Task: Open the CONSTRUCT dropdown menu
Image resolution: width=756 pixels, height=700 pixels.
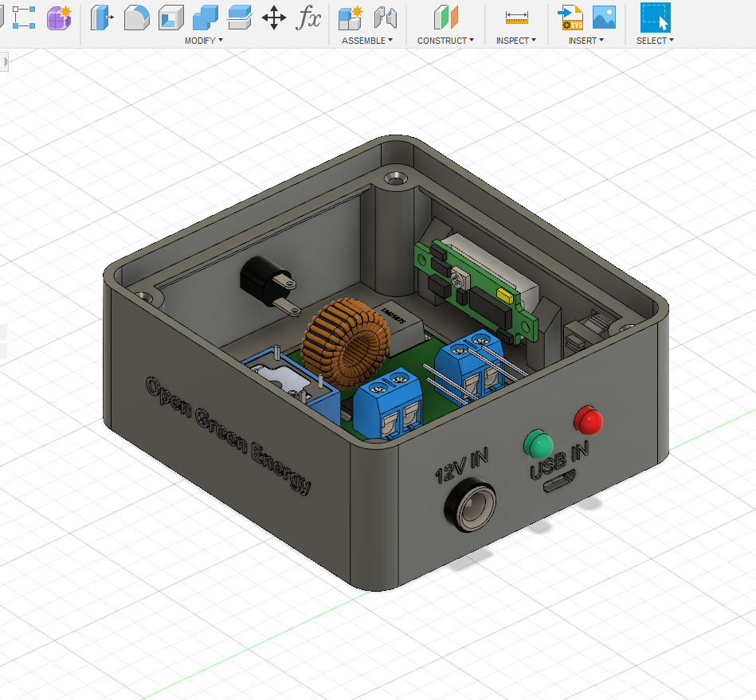Action: [445, 41]
